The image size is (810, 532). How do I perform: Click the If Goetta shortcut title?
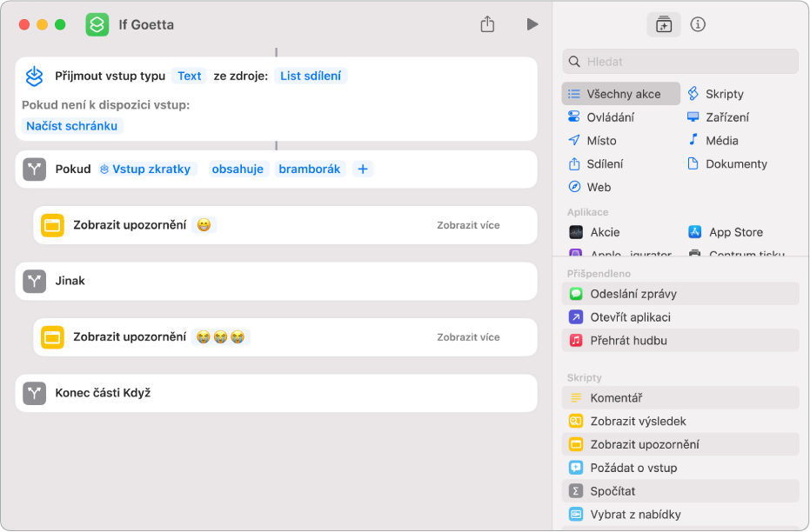146,24
